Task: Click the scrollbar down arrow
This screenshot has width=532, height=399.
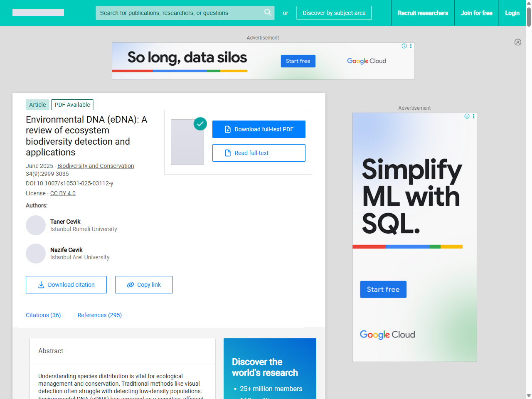Action: [x=529, y=396]
